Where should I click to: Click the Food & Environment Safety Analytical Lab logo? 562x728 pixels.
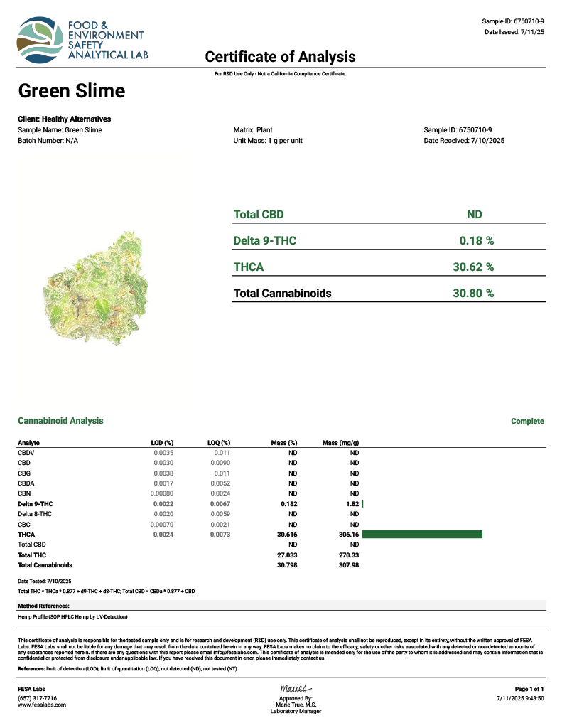coord(82,40)
